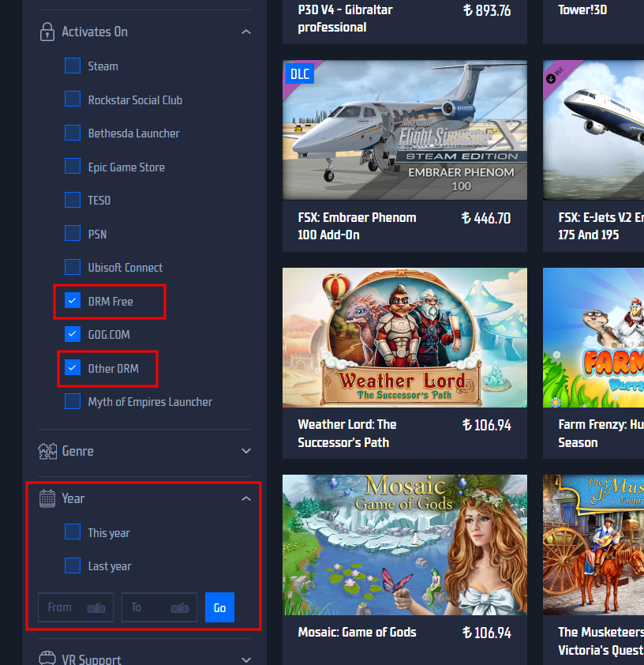This screenshot has width=644, height=665.
Task: Toggle the TESO checkbox
Action: click(x=73, y=200)
